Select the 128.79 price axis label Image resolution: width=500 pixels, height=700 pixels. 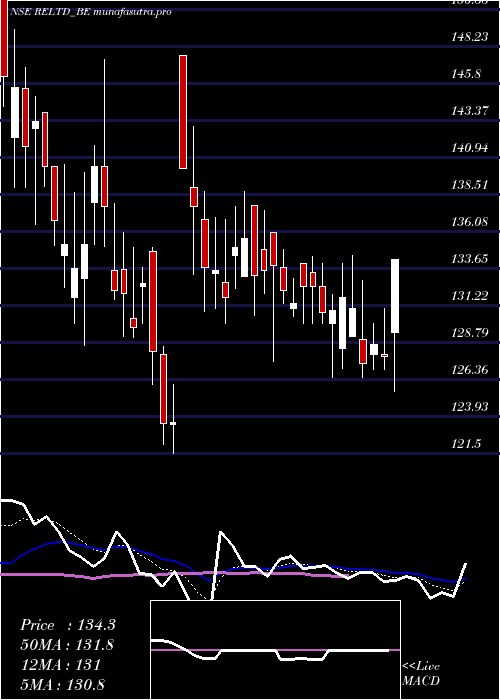point(470,333)
